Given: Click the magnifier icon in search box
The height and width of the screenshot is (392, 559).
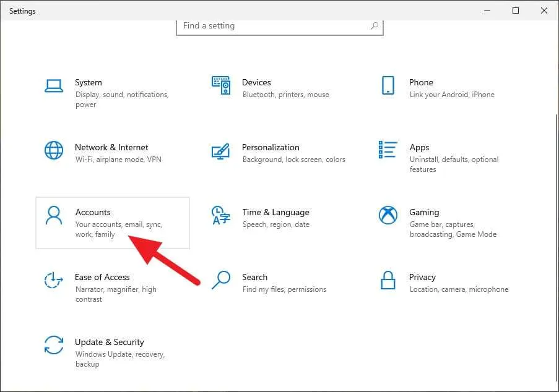Looking at the screenshot, I should click(375, 25).
